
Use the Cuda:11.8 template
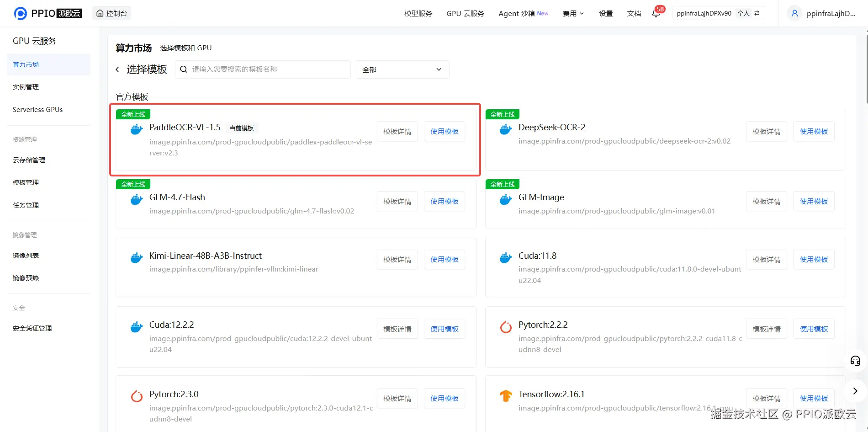[814, 260]
